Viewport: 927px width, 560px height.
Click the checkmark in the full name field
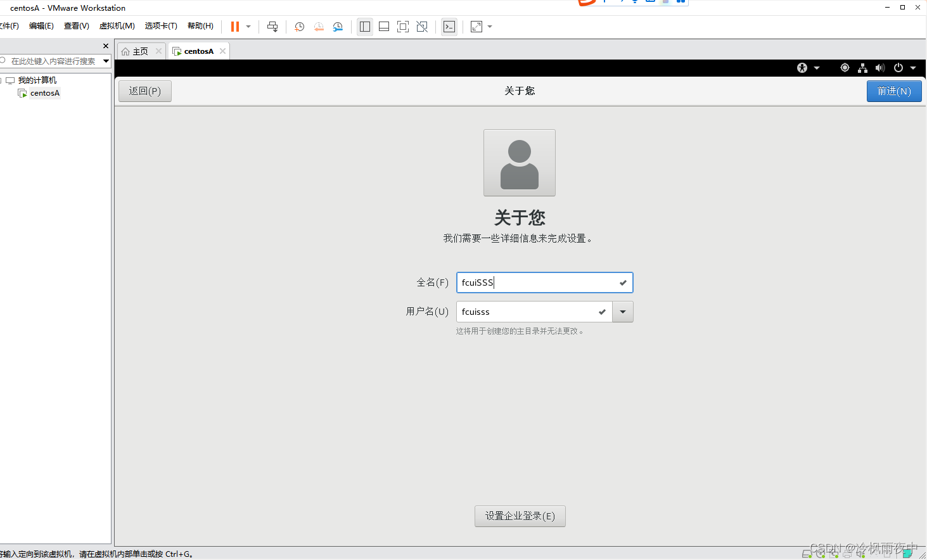click(x=623, y=283)
